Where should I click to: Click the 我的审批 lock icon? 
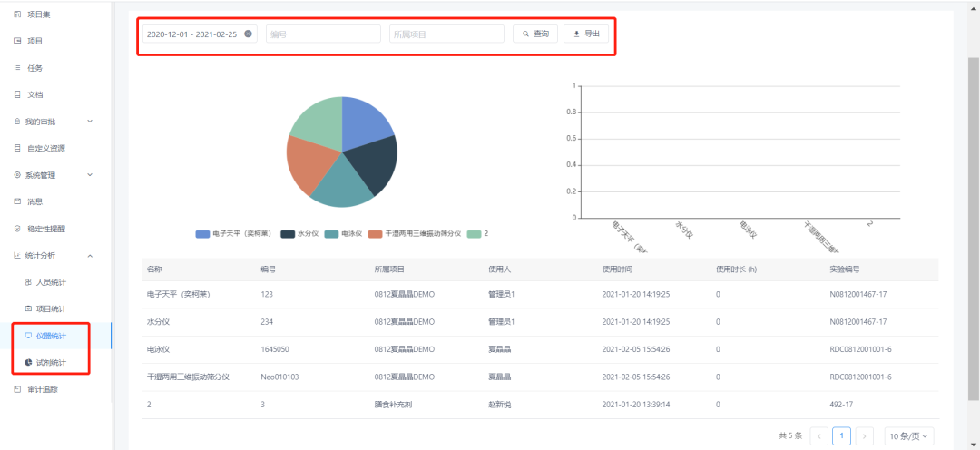[x=17, y=122]
